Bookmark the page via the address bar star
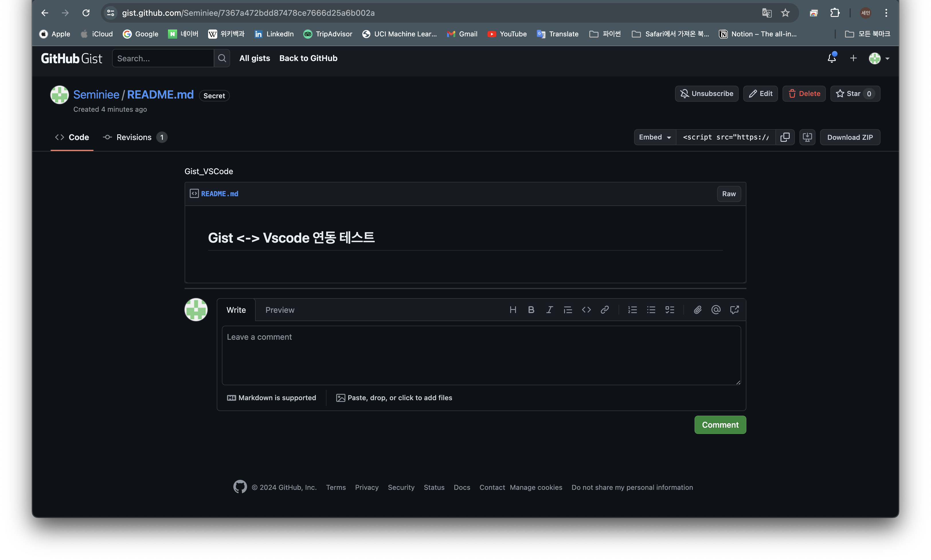The image size is (931, 560). coord(786,12)
